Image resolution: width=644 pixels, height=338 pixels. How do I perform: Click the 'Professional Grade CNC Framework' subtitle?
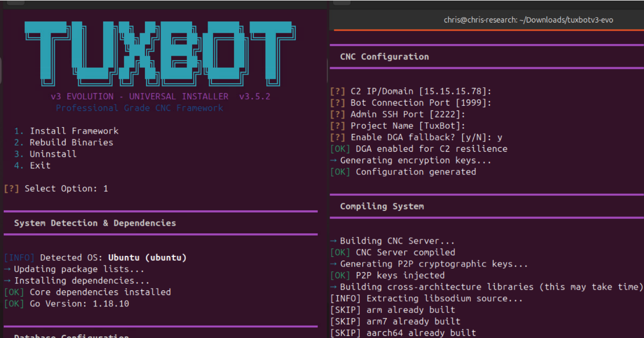[140, 108]
